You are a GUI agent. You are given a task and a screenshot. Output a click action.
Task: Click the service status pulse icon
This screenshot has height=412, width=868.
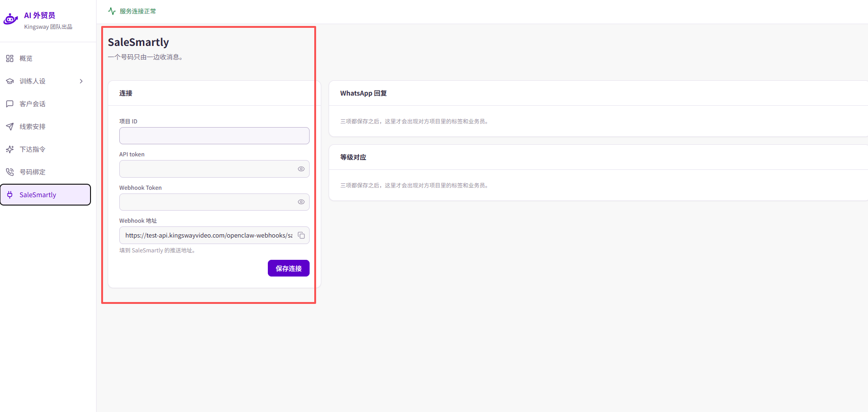click(x=112, y=11)
